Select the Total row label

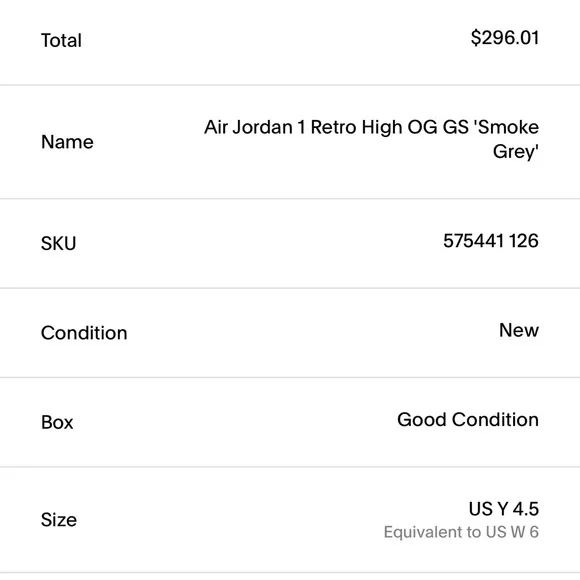point(61,40)
